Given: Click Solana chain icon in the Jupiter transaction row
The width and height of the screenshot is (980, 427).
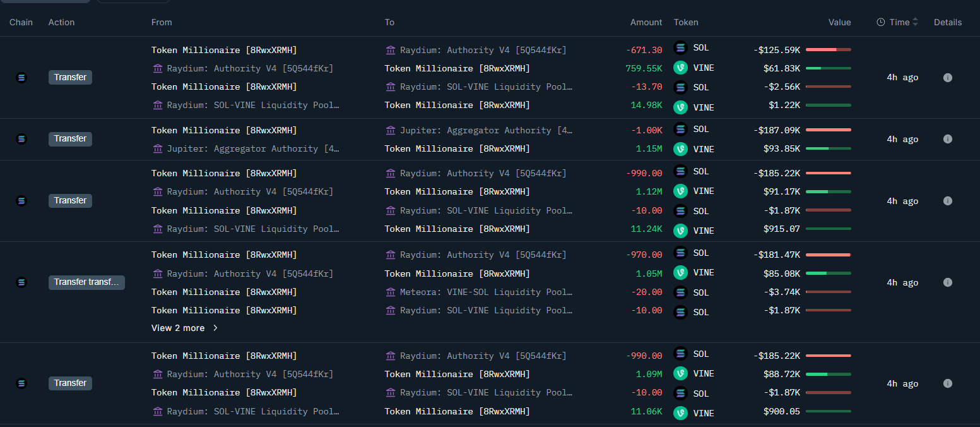Looking at the screenshot, I should tap(21, 139).
